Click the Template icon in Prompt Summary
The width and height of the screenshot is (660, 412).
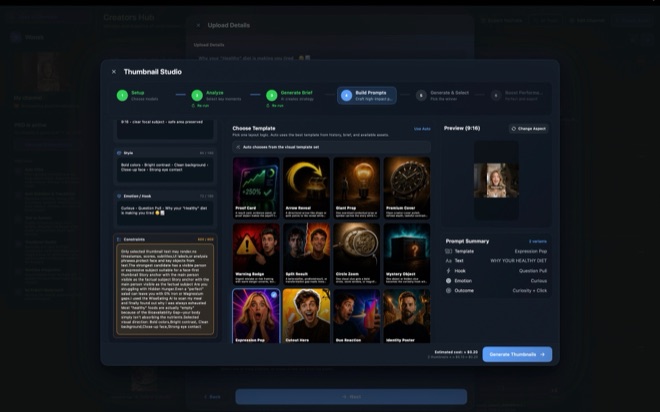(x=449, y=251)
